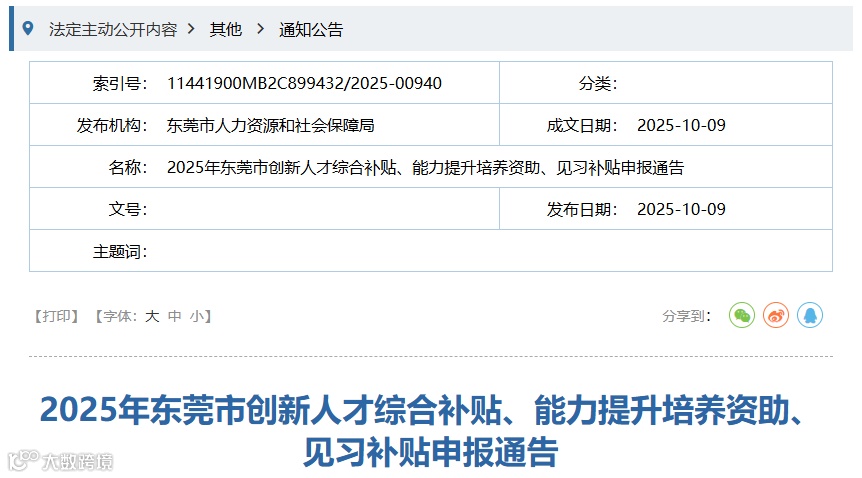Set font size to 小

[x=196, y=316]
